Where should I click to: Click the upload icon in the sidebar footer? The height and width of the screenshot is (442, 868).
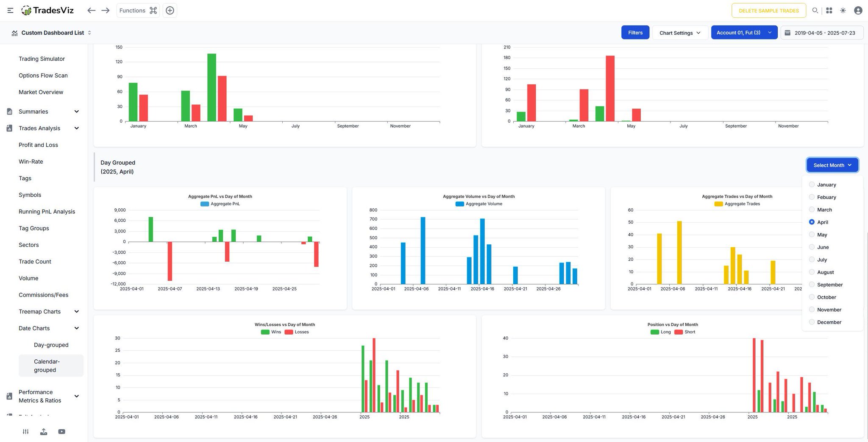pyautogui.click(x=44, y=431)
